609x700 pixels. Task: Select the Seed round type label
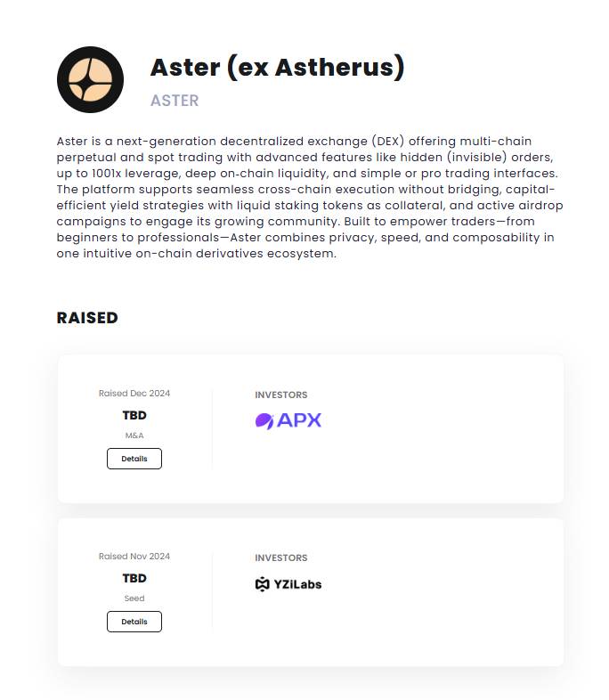134,598
